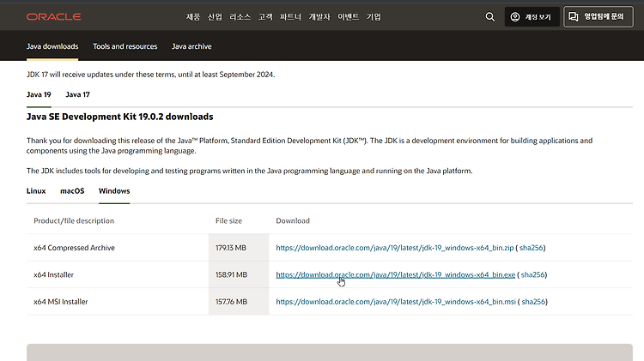Click the x64 MSI Installer row label
The image size is (644, 361).
click(61, 302)
